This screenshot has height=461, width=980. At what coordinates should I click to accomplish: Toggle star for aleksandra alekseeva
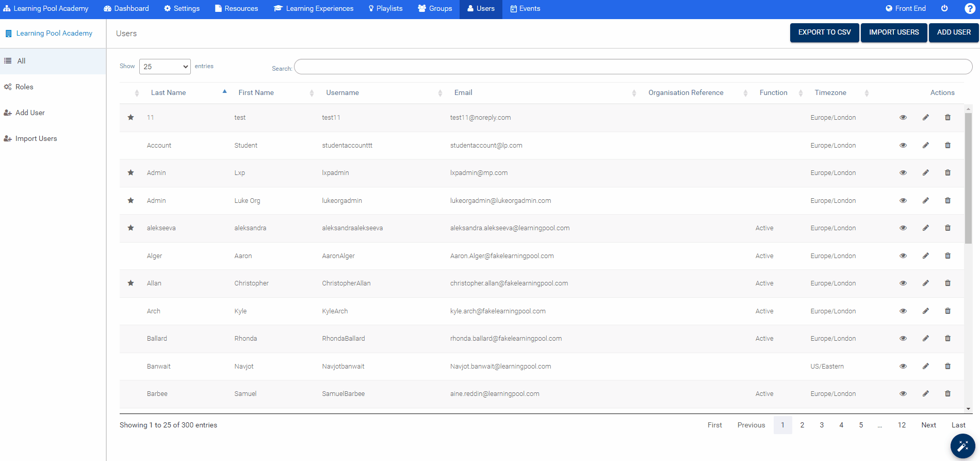click(x=131, y=228)
